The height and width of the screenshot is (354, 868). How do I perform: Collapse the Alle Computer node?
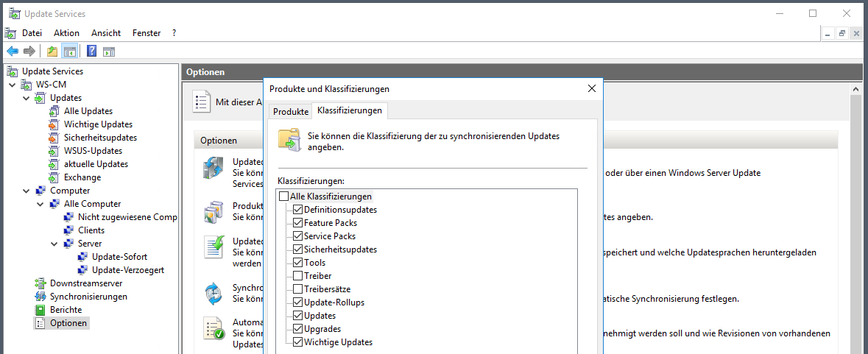pyautogui.click(x=40, y=204)
